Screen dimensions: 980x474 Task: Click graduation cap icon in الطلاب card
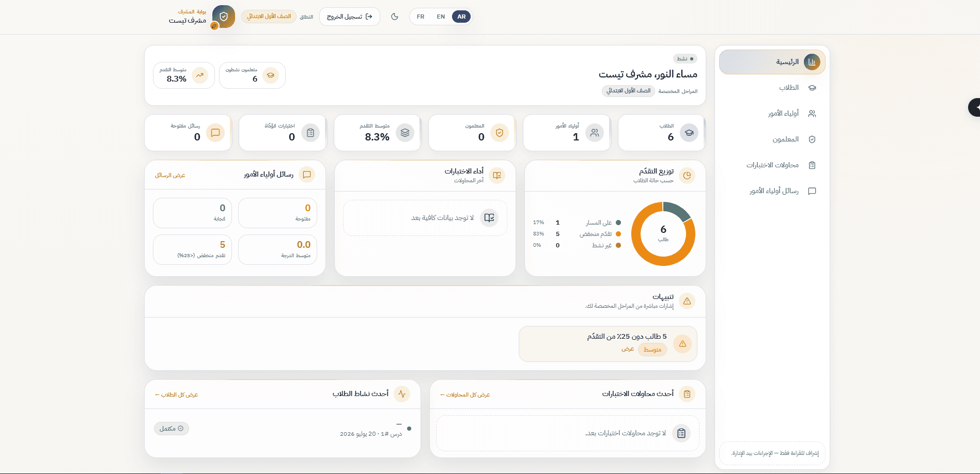pyautogui.click(x=689, y=133)
